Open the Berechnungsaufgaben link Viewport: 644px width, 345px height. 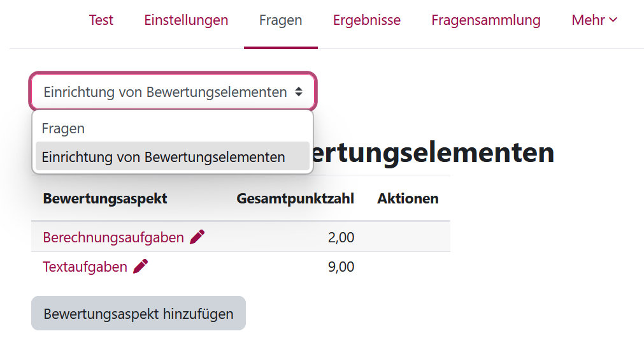point(113,238)
